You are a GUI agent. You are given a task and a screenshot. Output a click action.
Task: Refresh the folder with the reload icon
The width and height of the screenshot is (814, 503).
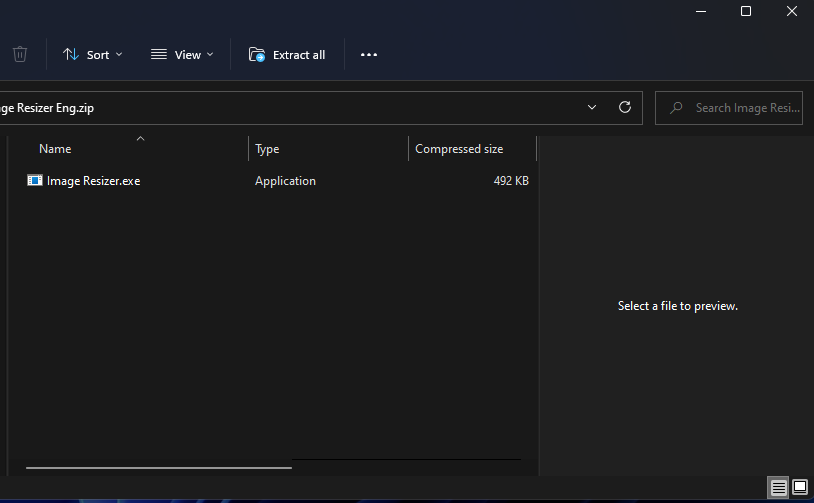[x=625, y=107]
